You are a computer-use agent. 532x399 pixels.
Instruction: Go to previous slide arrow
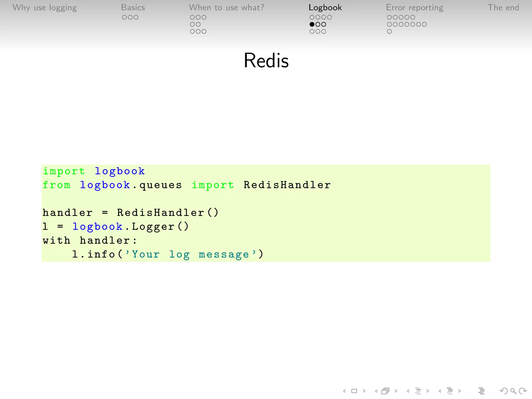344,391
